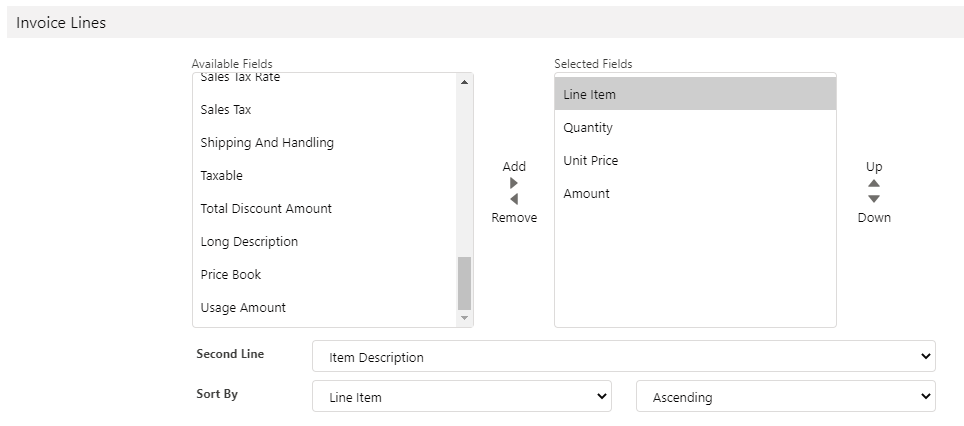This screenshot has width=964, height=426.
Task: Select Amount in Selected Fields
Action: (x=587, y=194)
